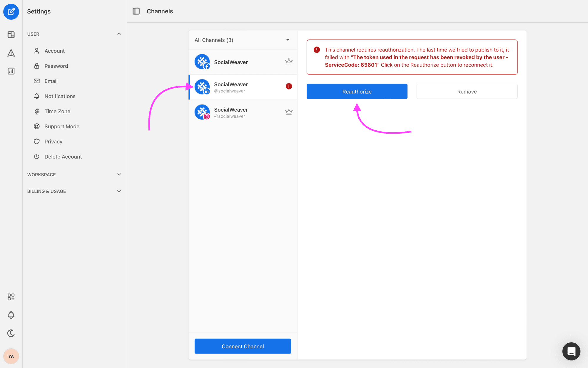Click the red error badge on the LinkedIn channel
The image size is (588, 368).
click(x=289, y=86)
